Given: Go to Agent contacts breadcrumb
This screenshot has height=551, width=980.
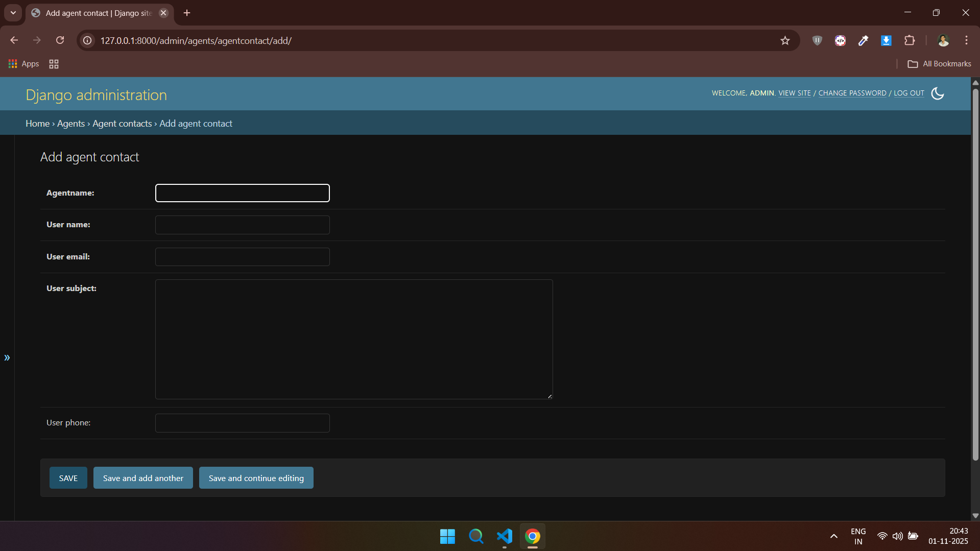Looking at the screenshot, I should (122, 124).
